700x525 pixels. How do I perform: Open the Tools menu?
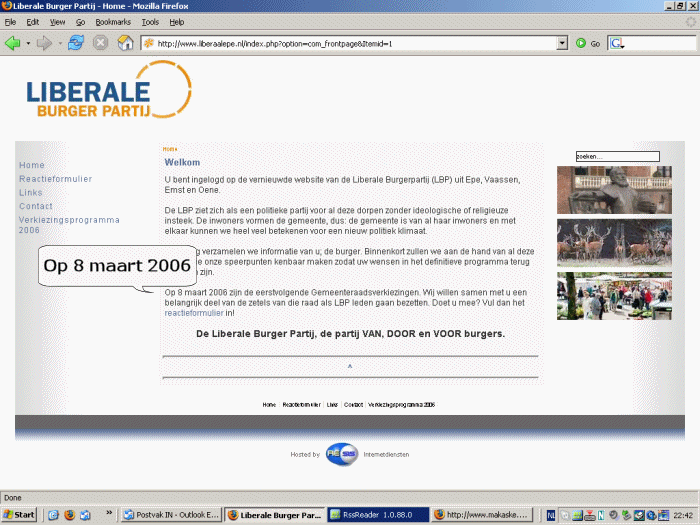[x=150, y=21]
